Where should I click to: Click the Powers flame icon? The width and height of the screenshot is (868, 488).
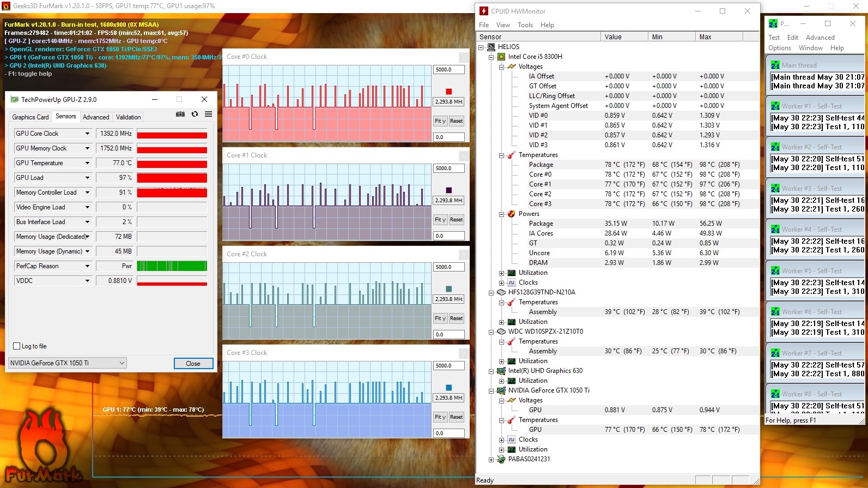512,214
